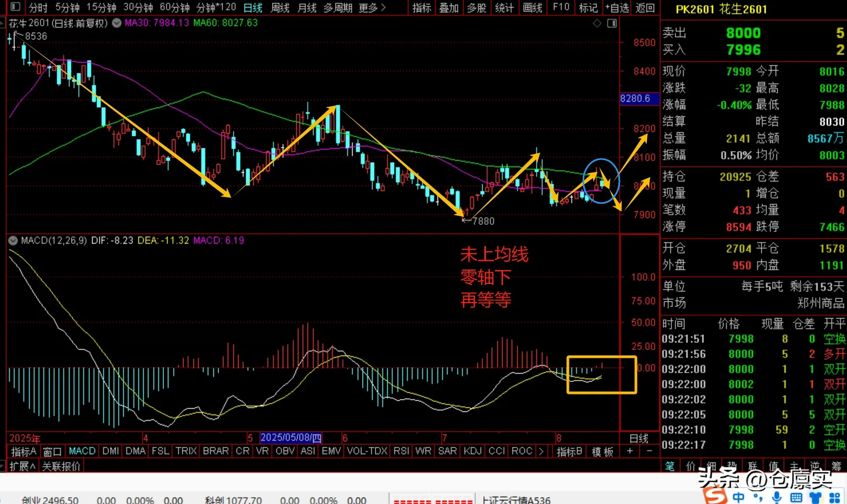Screen dimensions: 847x504
Task: Toggle the right info panel icon
Action: pos(612,23)
